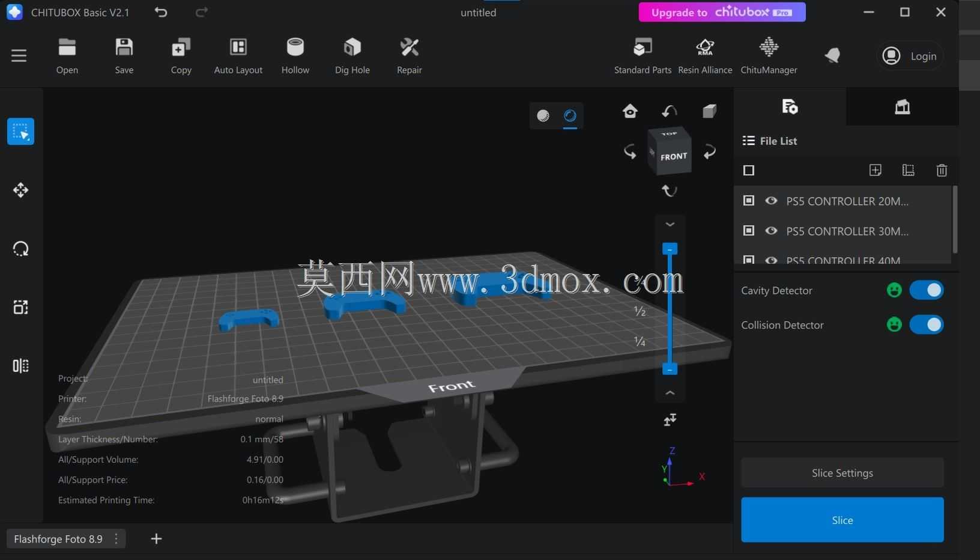Add a new printer tab
The image size is (980, 560).
[156, 539]
